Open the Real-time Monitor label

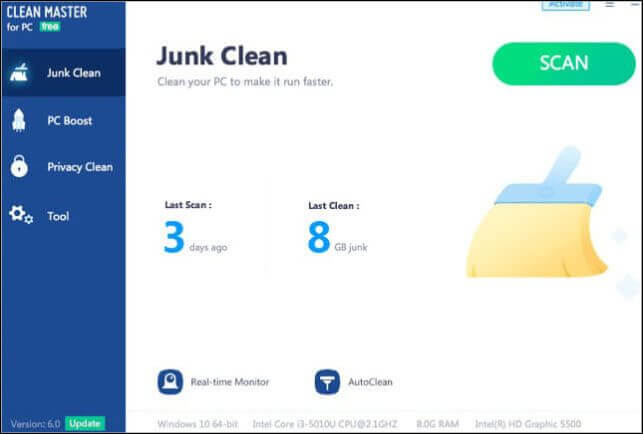(230, 382)
